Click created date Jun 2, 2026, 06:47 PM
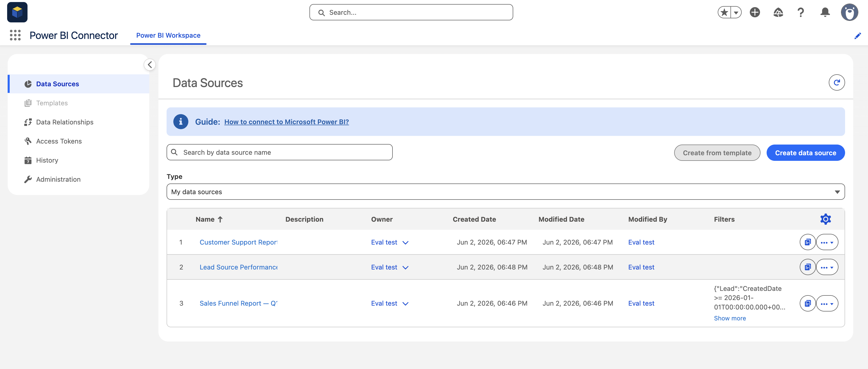This screenshot has height=369, width=868. 492,242
